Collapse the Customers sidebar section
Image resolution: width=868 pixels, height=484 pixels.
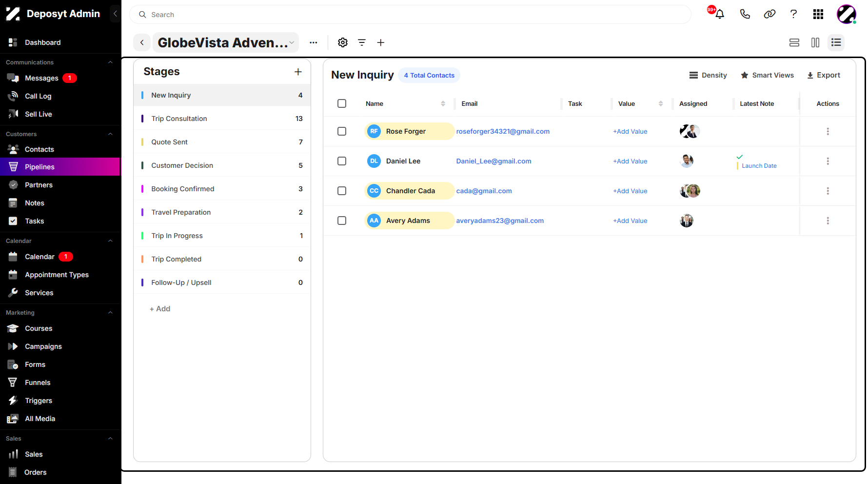110,134
